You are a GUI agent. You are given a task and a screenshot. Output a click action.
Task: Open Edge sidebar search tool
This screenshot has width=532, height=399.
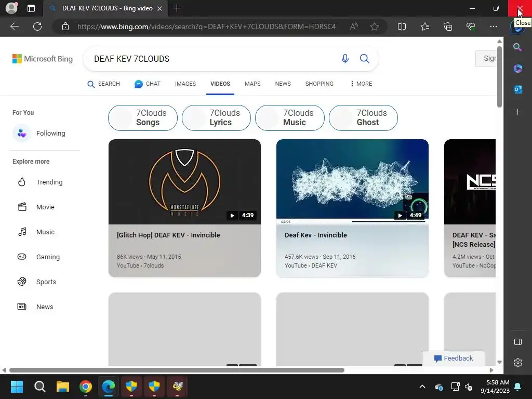pos(517,47)
